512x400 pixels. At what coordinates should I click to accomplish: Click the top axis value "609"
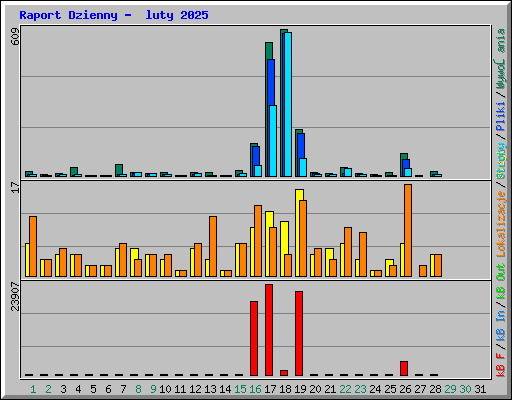click(15, 37)
